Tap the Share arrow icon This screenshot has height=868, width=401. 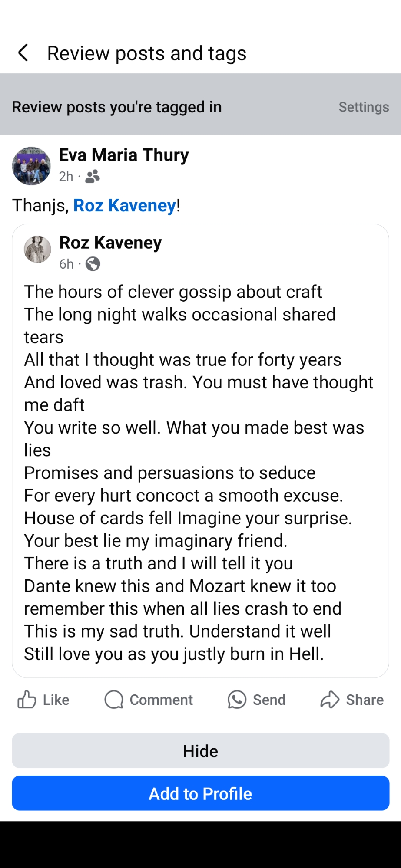(x=330, y=700)
